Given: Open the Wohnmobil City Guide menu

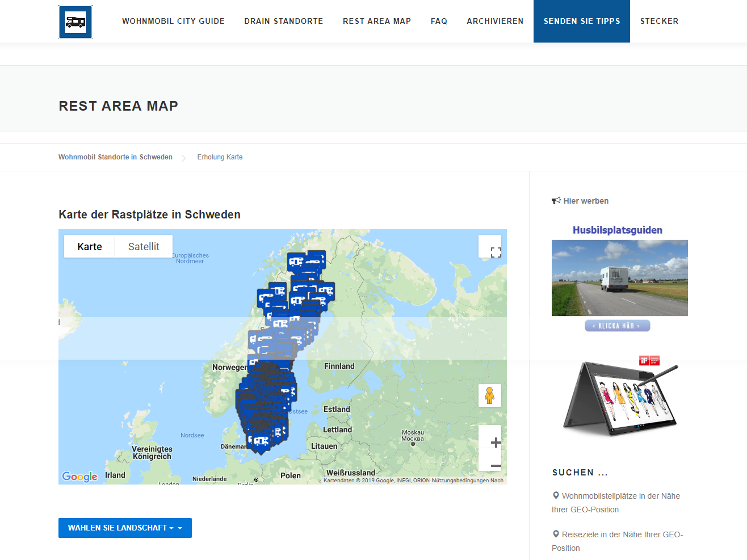Looking at the screenshot, I should (x=173, y=21).
